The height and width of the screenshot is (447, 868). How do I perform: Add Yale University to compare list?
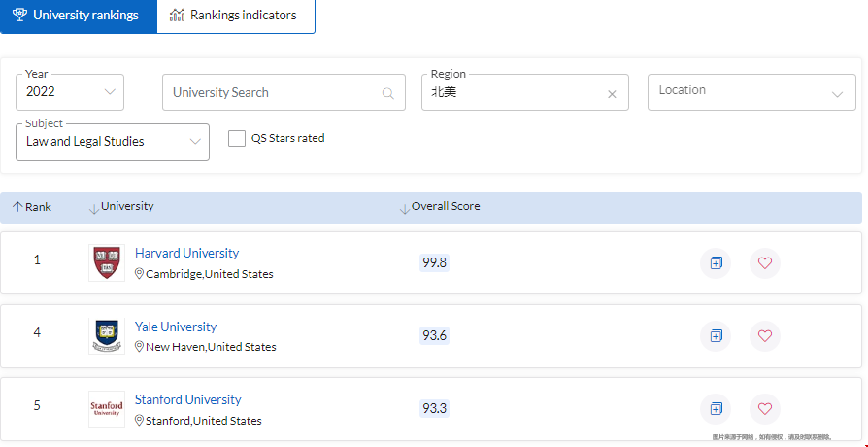(x=716, y=335)
